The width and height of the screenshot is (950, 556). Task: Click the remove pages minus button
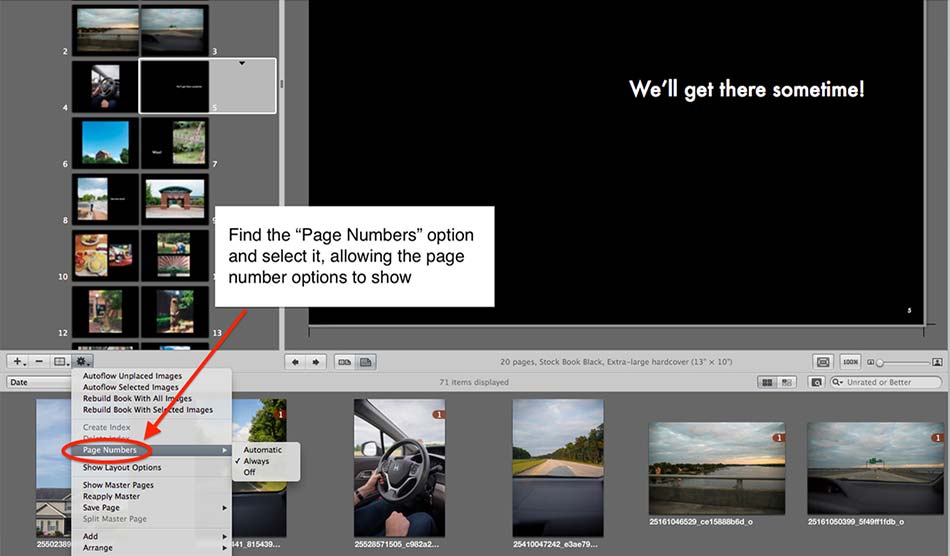39,361
